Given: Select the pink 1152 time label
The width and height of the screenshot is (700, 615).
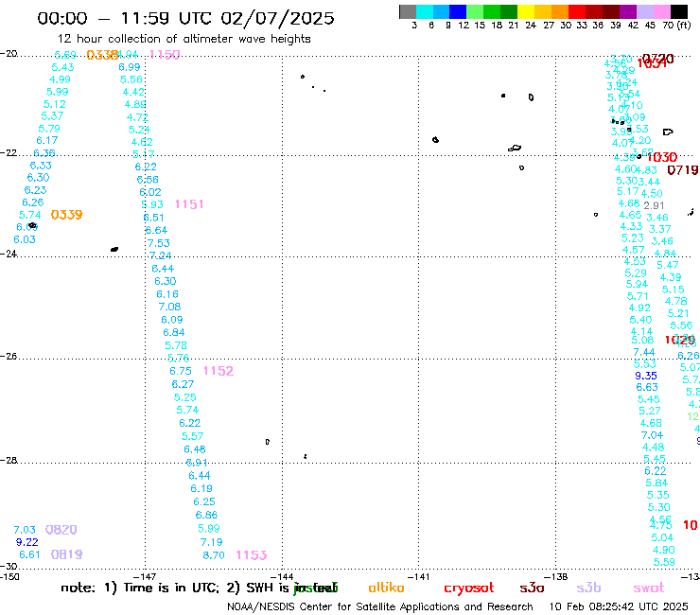Looking at the screenshot, I should (x=219, y=371).
